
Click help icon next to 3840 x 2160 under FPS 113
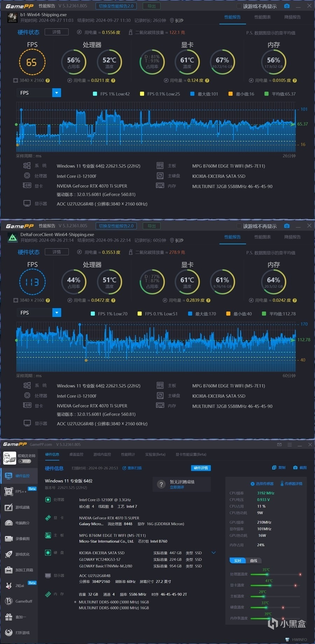click(x=48, y=300)
